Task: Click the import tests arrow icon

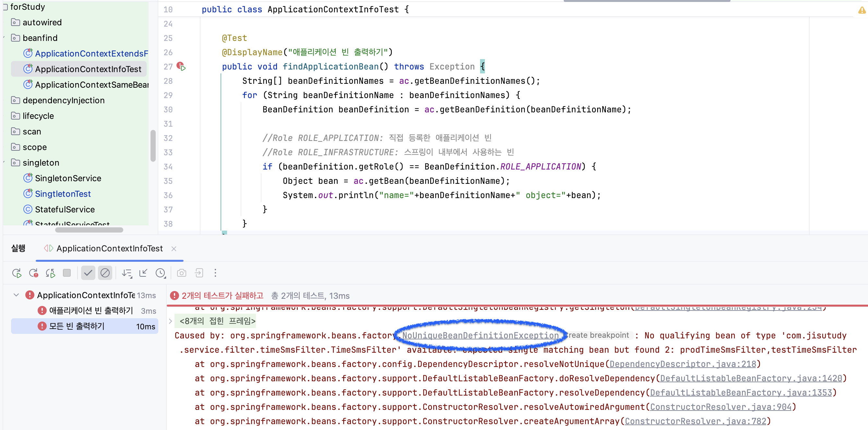Action: (x=144, y=273)
